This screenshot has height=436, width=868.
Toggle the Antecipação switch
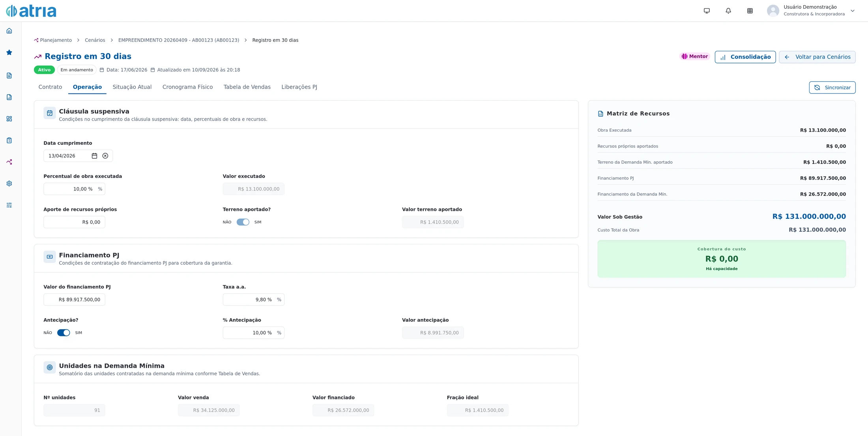[64, 333]
